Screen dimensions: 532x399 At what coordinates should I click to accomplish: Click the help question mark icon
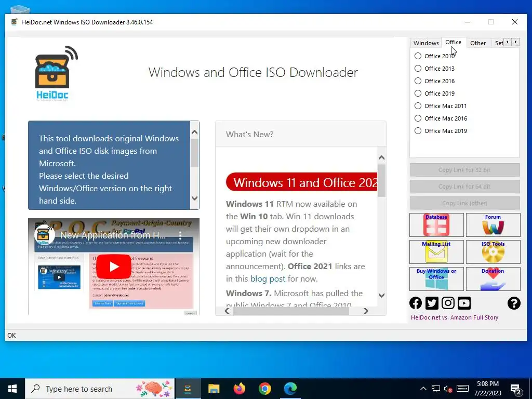(x=514, y=303)
